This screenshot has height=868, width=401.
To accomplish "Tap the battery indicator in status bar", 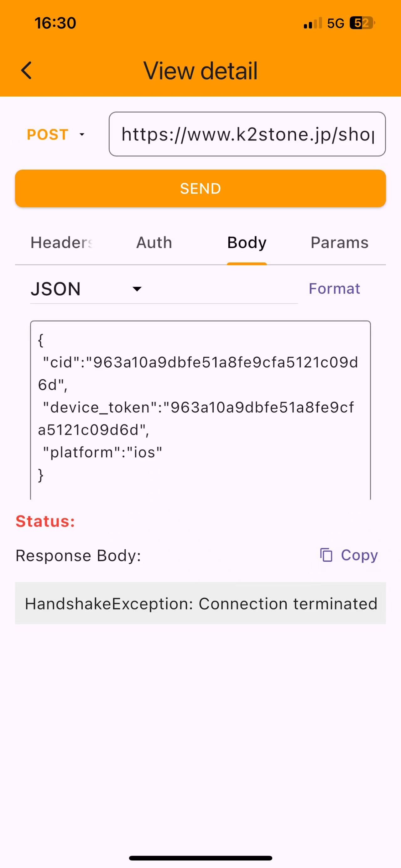I will 362,23.
